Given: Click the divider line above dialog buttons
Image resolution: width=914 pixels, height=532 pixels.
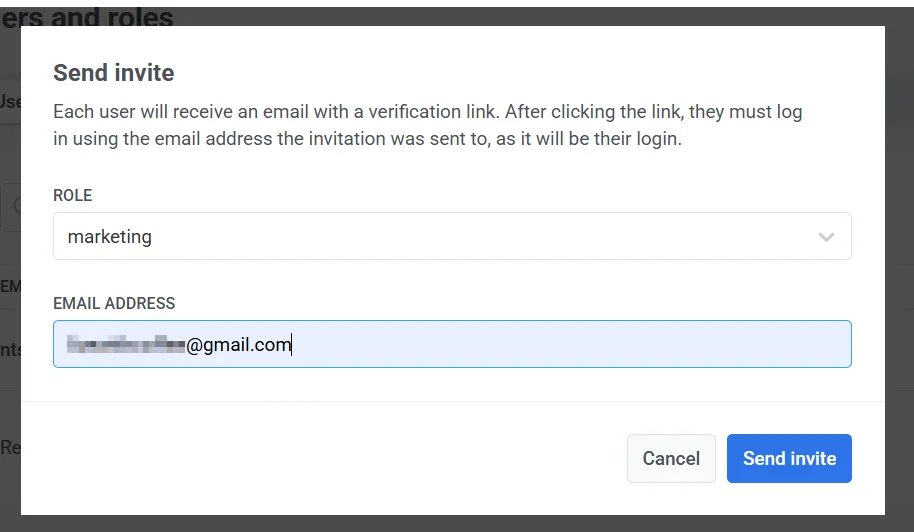Looking at the screenshot, I should pyautogui.click(x=450, y=401).
